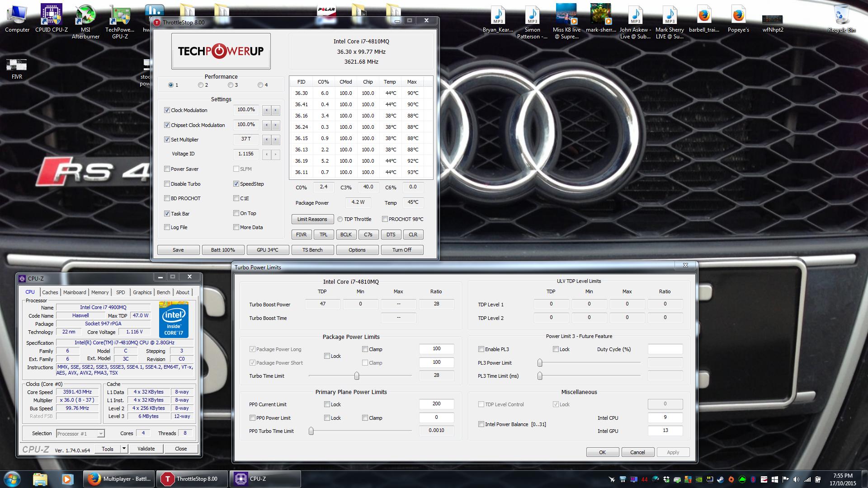The image size is (868, 488).
Task: Open Bryan_Kear MP3 file icon
Action: 498,19
